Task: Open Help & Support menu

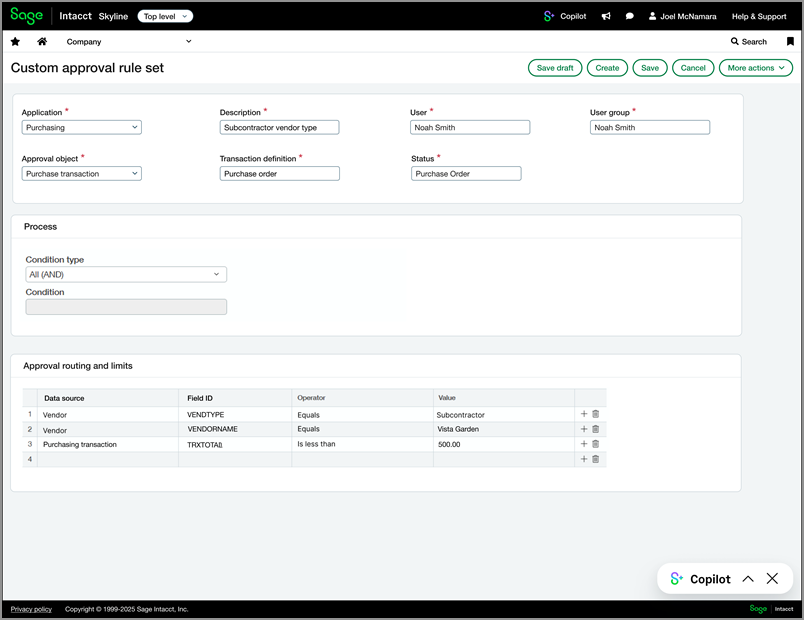Action: pyautogui.click(x=759, y=16)
